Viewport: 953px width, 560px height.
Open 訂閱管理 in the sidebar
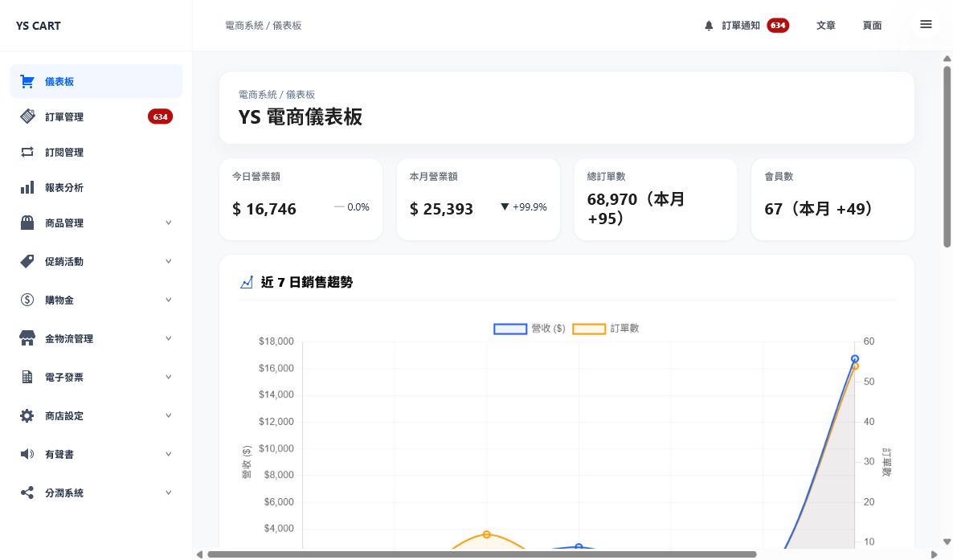[x=96, y=152]
